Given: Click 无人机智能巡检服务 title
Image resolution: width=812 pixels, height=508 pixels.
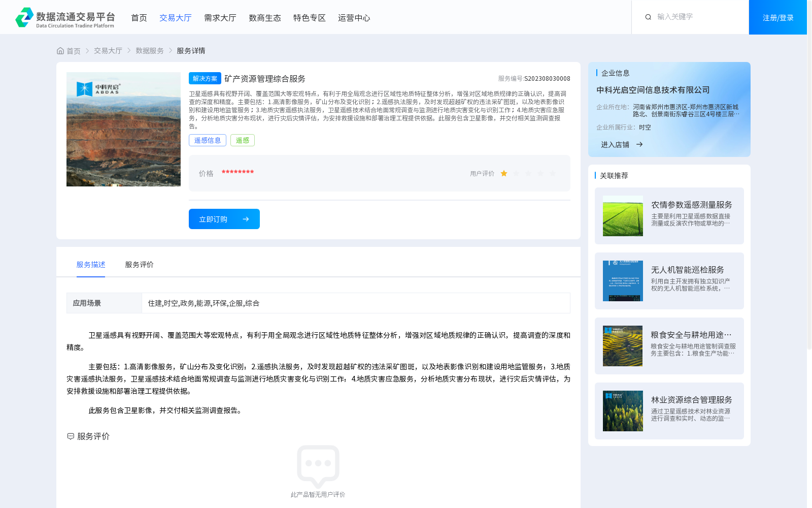Looking at the screenshot, I should tap(688, 270).
